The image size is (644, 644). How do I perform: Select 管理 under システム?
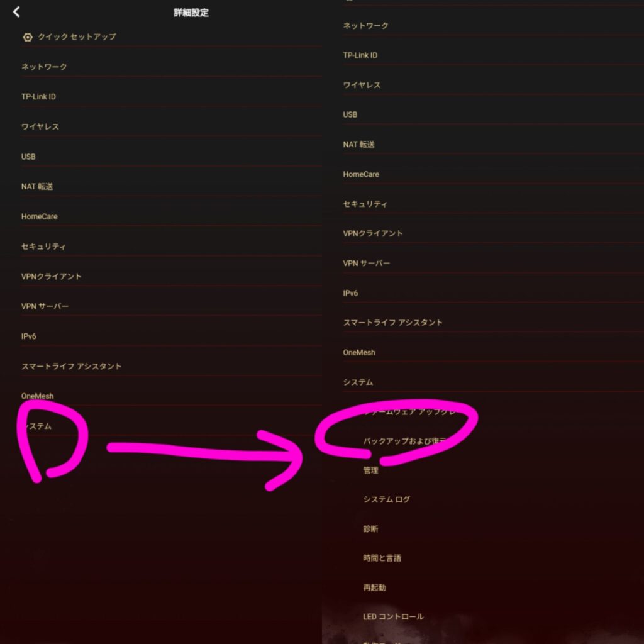click(370, 470)
